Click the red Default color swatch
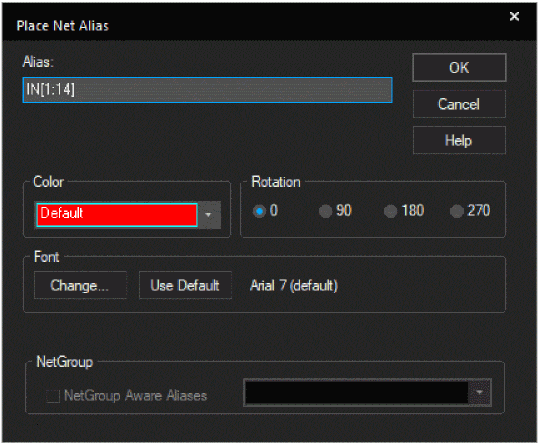The height and width of the screenshot is (443, 538). click(117, 215)
